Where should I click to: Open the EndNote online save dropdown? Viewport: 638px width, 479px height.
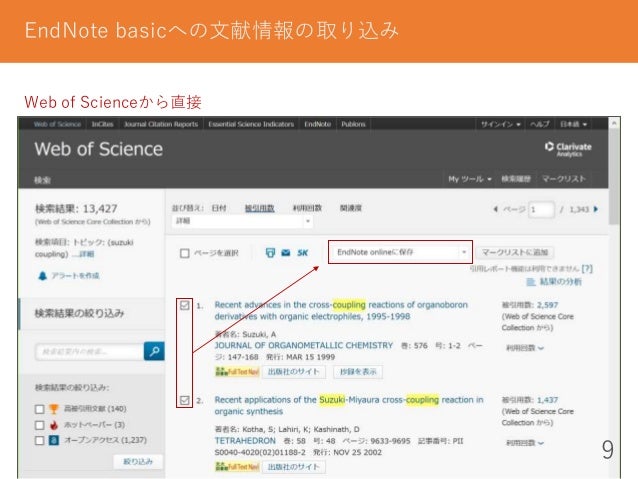pos(400,252)
